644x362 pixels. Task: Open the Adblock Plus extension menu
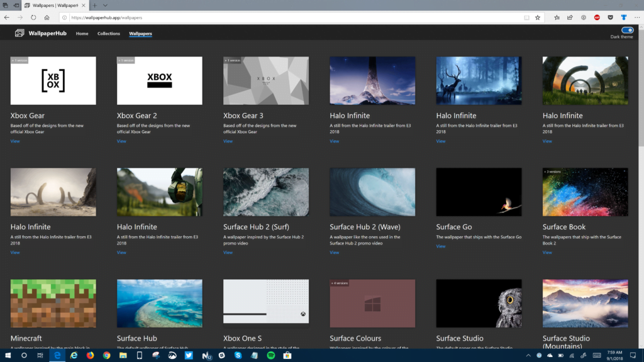click(596, 17)
